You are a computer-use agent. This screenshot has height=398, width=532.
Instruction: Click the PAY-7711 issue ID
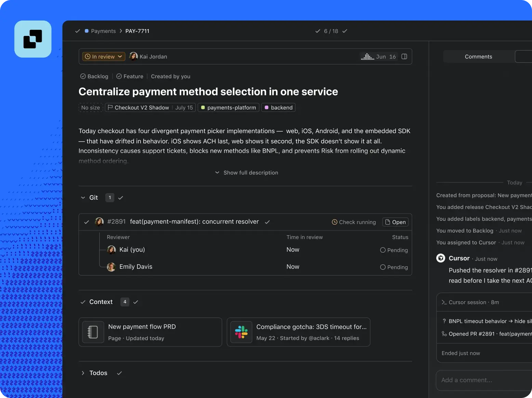137,31
